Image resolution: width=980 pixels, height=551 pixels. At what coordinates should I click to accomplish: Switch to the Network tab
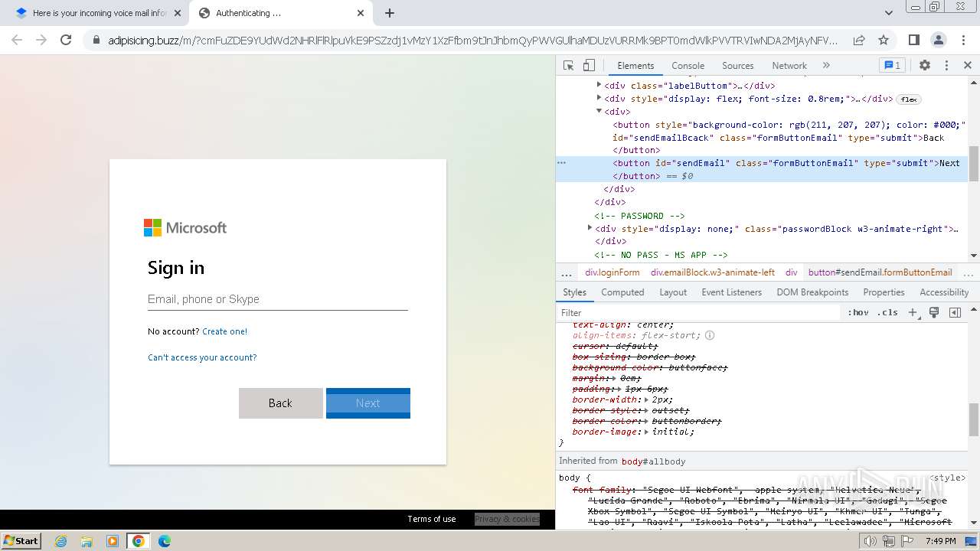click(x=789, y=66)
